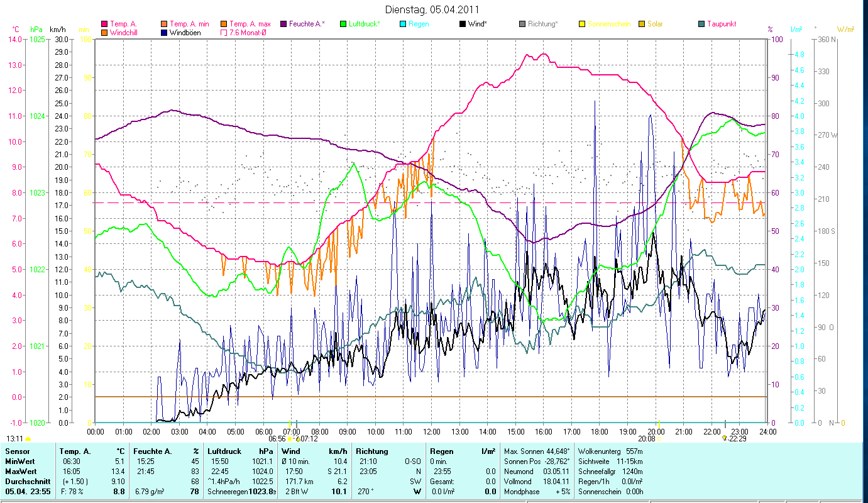This screenshot has width=868, height=503.
Task: Click the dark blue Windböen legend square
Action: [165, 33]
